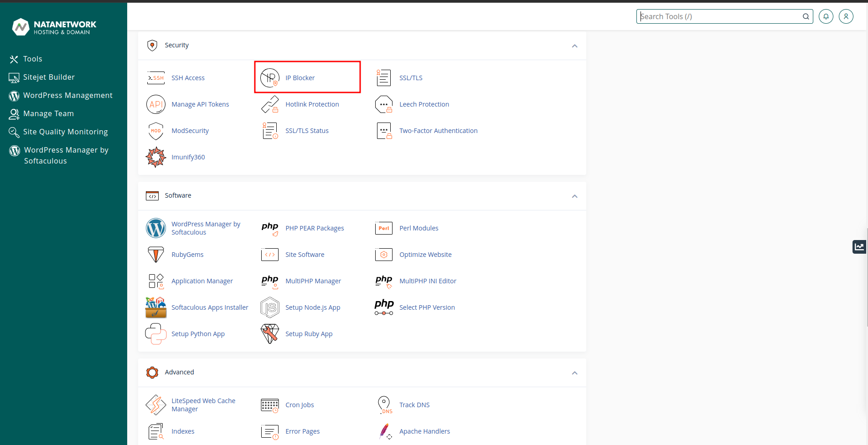Open the MultiPHP INI Editor link
Image resolution: width=868 pixels, height=445 pixels.
coord(428,281)
